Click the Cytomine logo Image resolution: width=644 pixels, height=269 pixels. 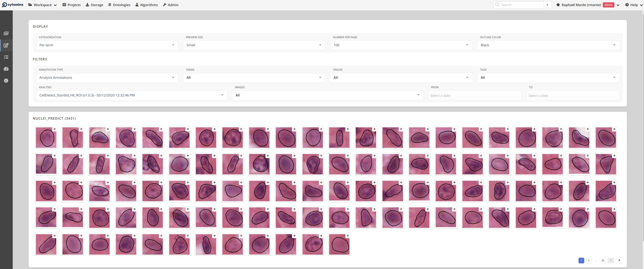[12, 5]
